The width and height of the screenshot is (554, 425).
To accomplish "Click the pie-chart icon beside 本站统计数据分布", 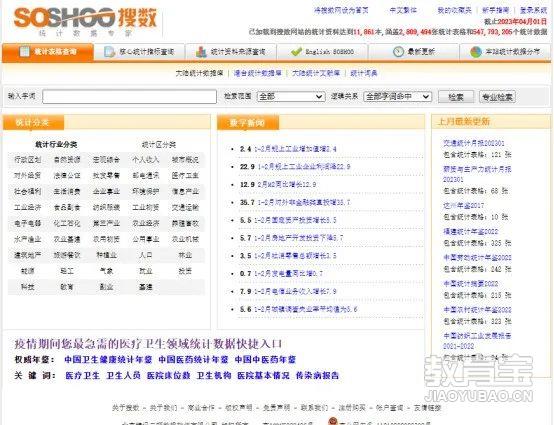I will pos(476,52).
